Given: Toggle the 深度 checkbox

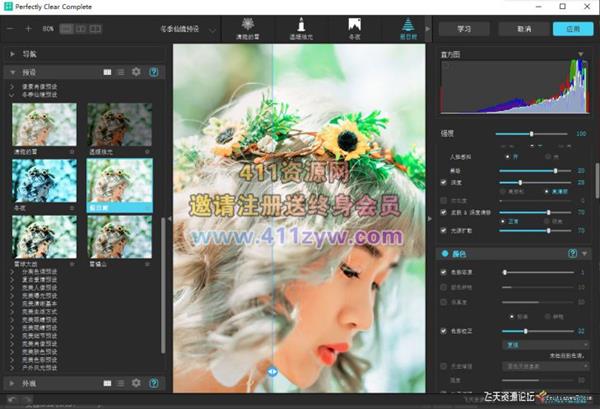Looking at the screenshot, I should [x=445, y=183].
